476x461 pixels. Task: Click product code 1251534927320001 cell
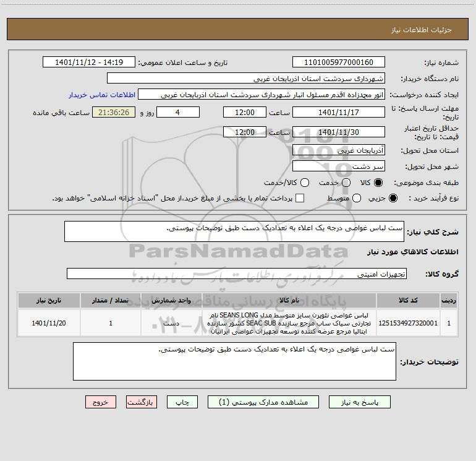pyautogui.click(x=408, y=323)
